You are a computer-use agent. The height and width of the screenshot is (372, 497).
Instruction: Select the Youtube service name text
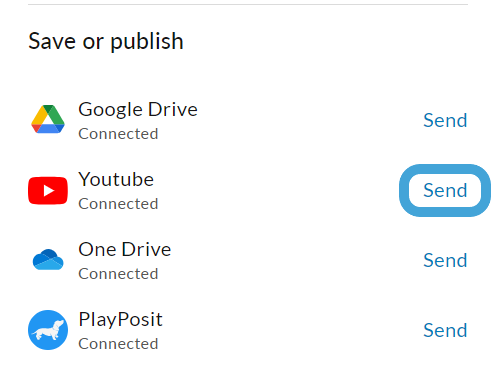click(x=116, y=179)
